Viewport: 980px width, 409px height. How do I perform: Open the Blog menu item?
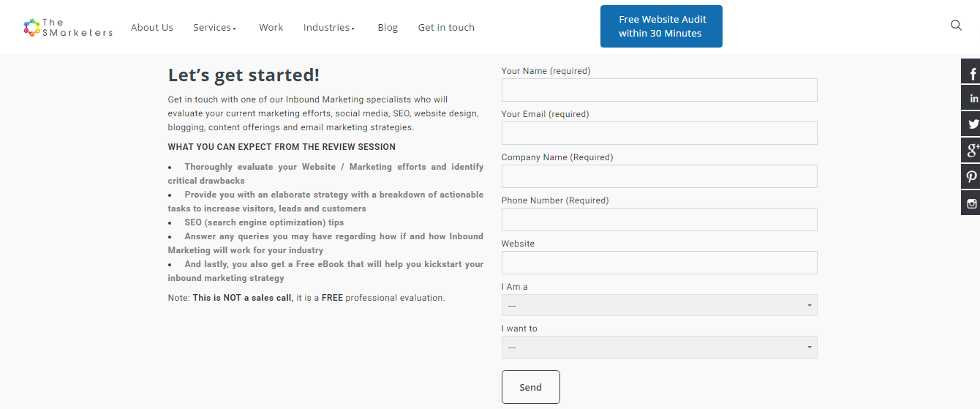tap(388, 28)
